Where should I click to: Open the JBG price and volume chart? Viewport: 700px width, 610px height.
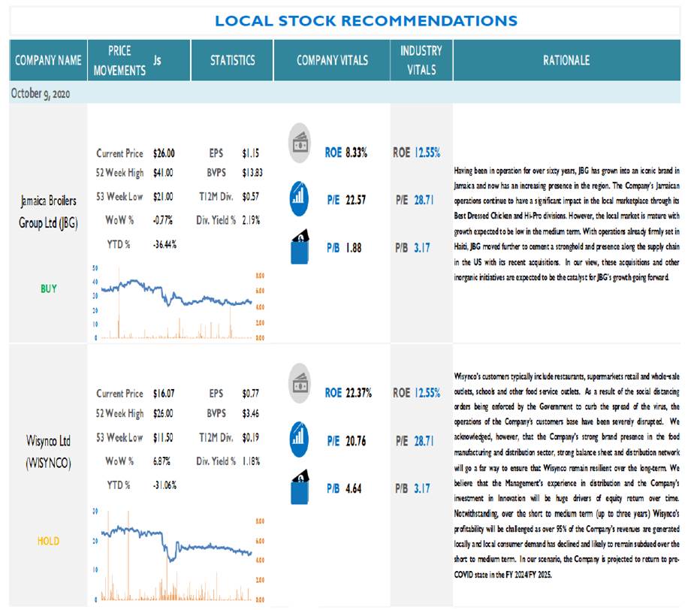coord(178,303)
